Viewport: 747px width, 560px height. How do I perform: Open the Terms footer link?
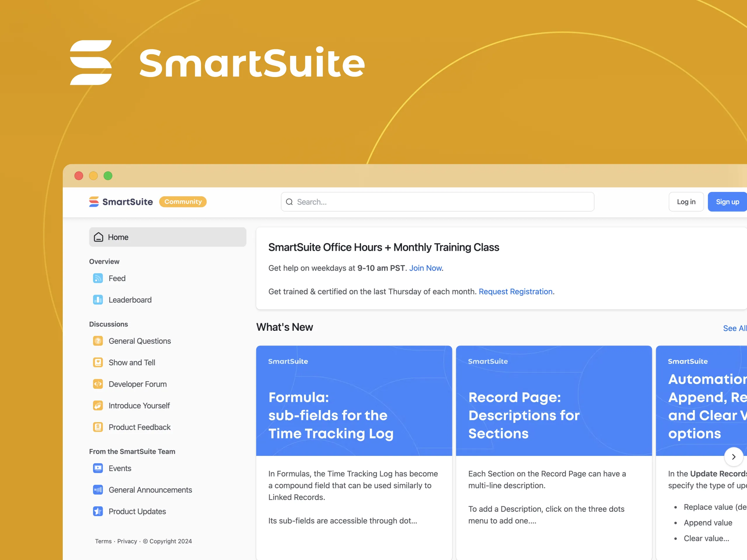[103, 541]
